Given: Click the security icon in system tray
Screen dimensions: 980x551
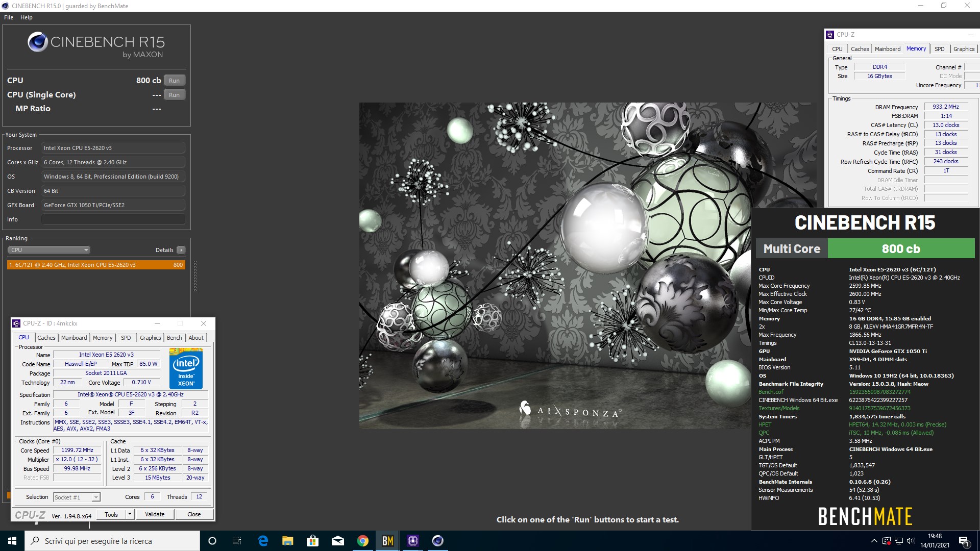Looking at the screenshot, I should pos(887,541).
